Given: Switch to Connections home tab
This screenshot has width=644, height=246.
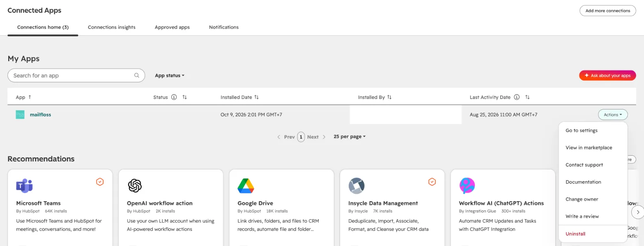Looking at the screenshot, I should tap(43, 27).
